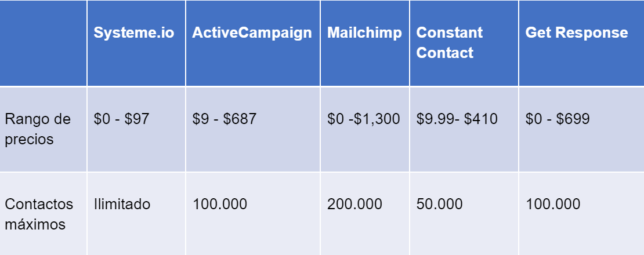The width and height of the screenshot is (644, 255).
Task: Click the word 'precios' in row label
Action: pos(29,140)
